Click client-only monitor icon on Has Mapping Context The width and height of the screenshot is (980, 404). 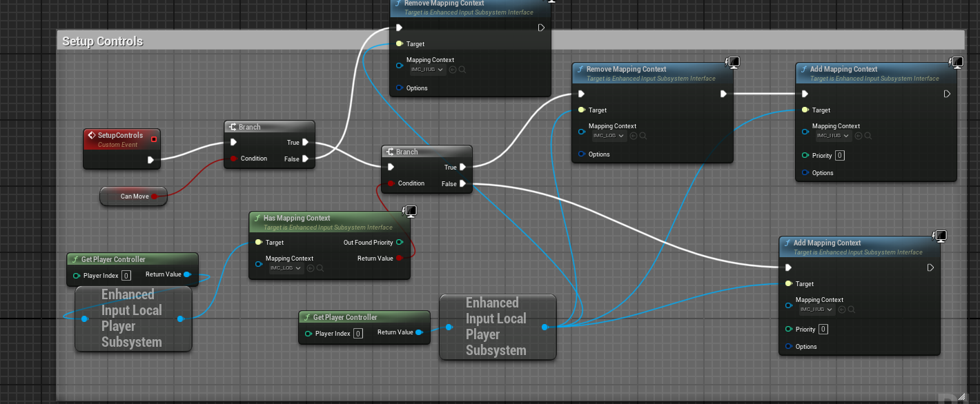click(x=410, y=210)
